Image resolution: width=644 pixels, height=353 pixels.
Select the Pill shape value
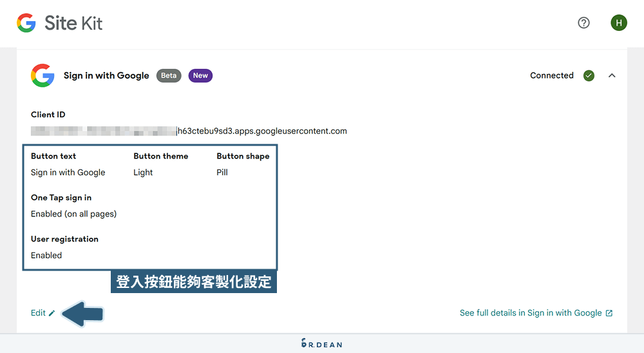click(x=222, y=173)
